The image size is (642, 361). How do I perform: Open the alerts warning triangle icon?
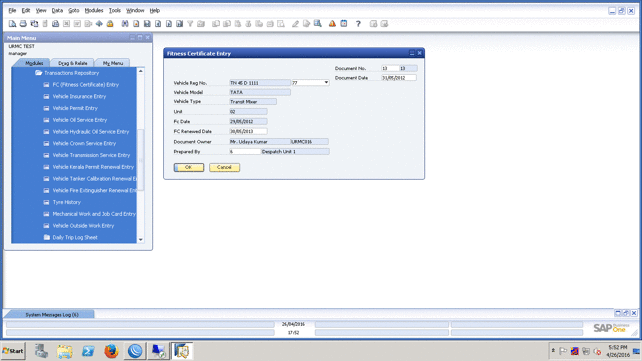tap(332, 24)
